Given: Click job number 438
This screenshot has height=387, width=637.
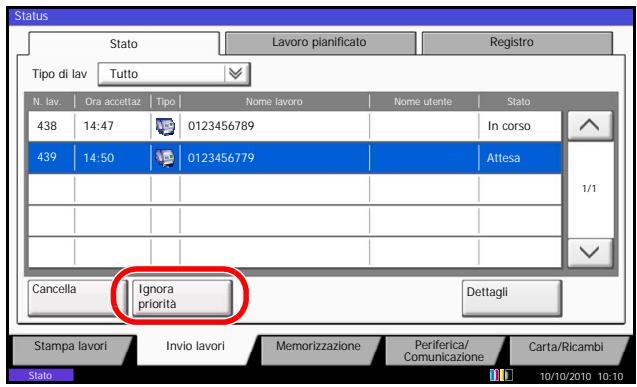Looking at the screenshot, I should click(47, 126).
